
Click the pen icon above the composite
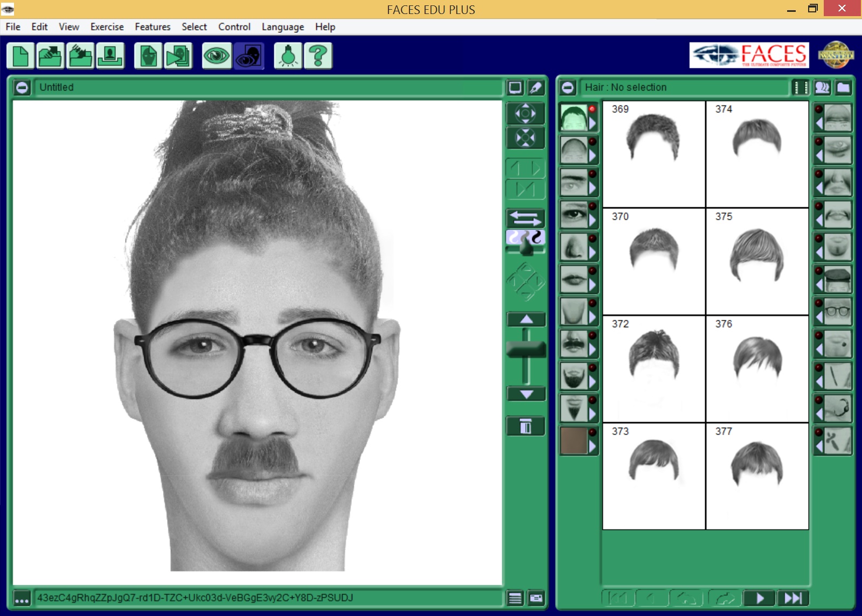point(536,87)
